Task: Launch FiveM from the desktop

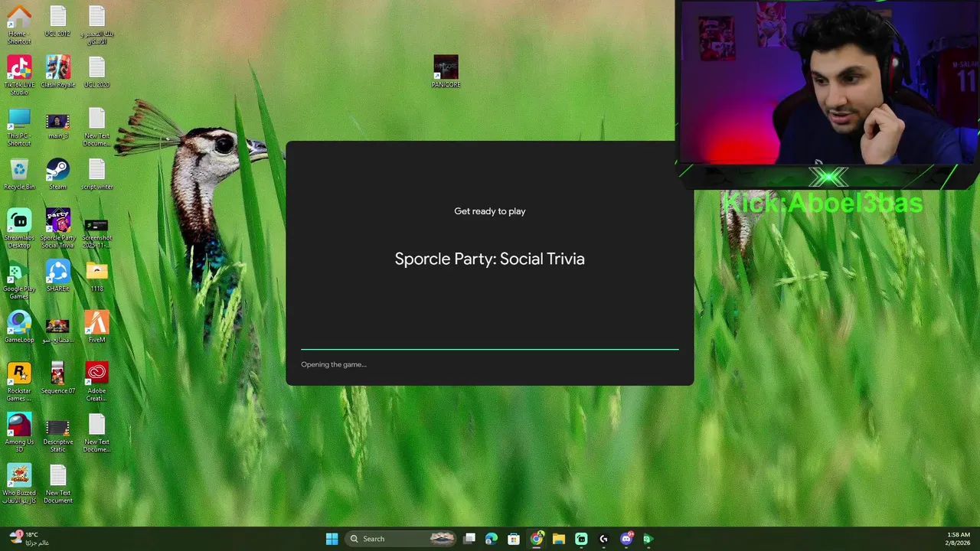Action: tap(96, 327)
